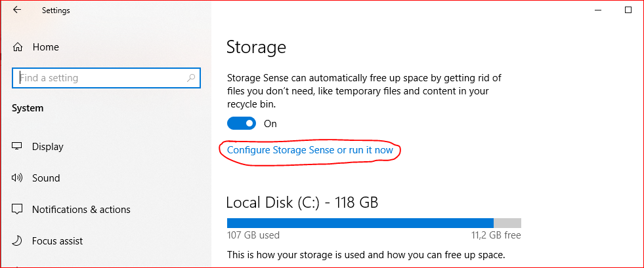Return to Settings Home label
Image resolution: width=644 pixels, height=268 pixels.
coord(45,47)
